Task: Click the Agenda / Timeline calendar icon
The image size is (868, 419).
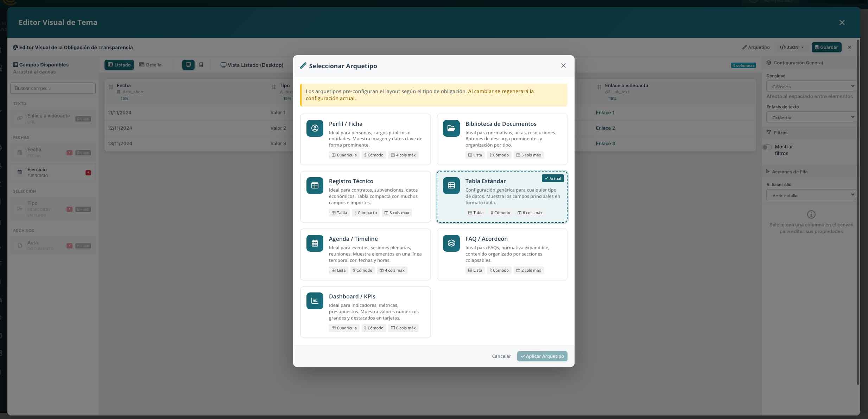Action: coord(315,243)
